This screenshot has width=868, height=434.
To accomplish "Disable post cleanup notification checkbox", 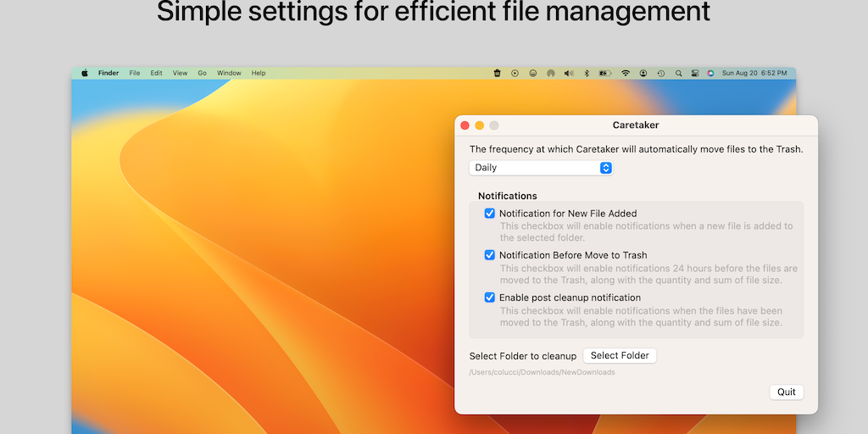I will coord(489,298).
